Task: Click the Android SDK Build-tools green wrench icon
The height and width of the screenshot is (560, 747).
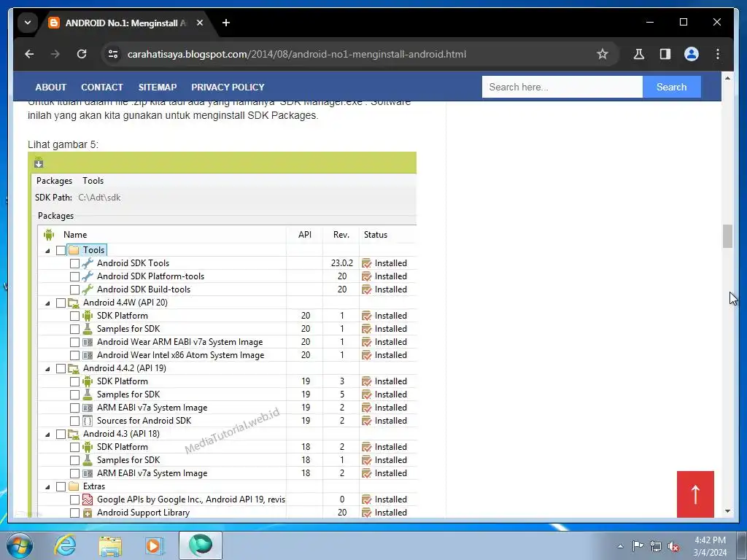Action: click(x=88, y=289)
